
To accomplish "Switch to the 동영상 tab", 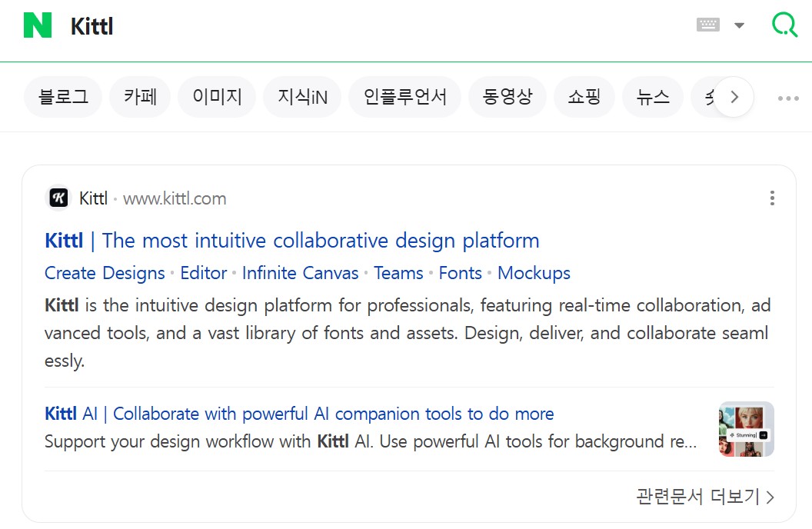I will [507, 97].
